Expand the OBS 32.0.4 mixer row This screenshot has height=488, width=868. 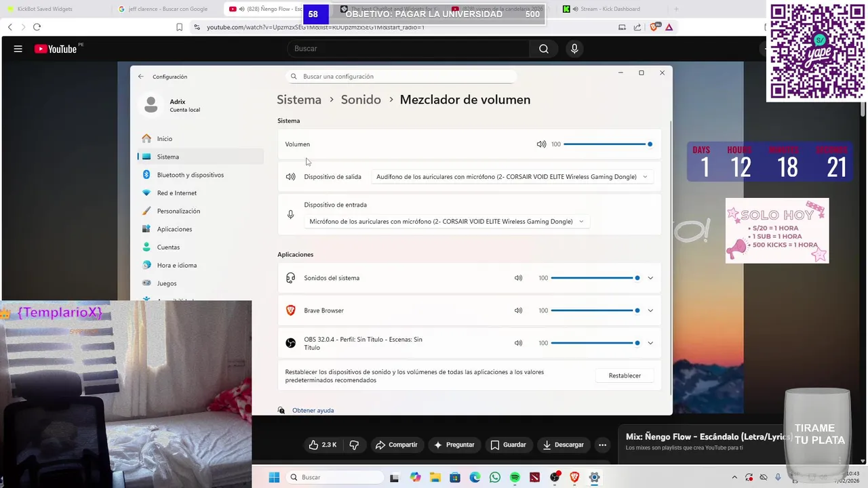650,343
